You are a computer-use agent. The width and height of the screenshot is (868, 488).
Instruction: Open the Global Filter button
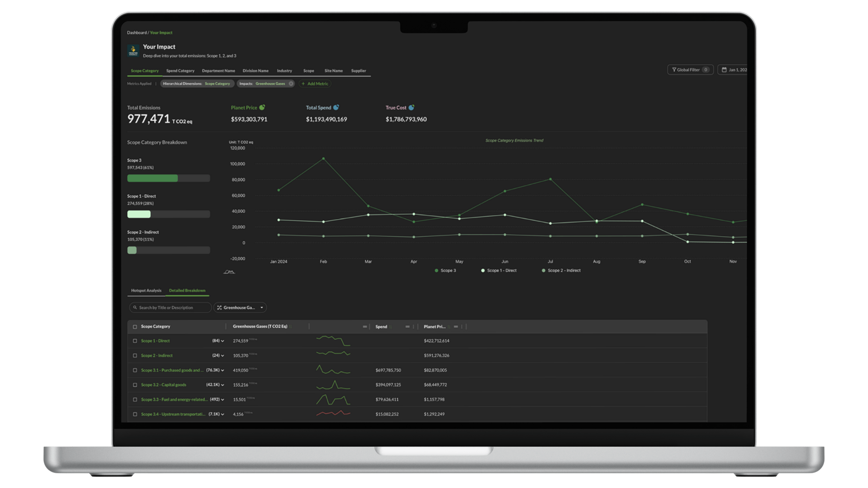[690, 70]
